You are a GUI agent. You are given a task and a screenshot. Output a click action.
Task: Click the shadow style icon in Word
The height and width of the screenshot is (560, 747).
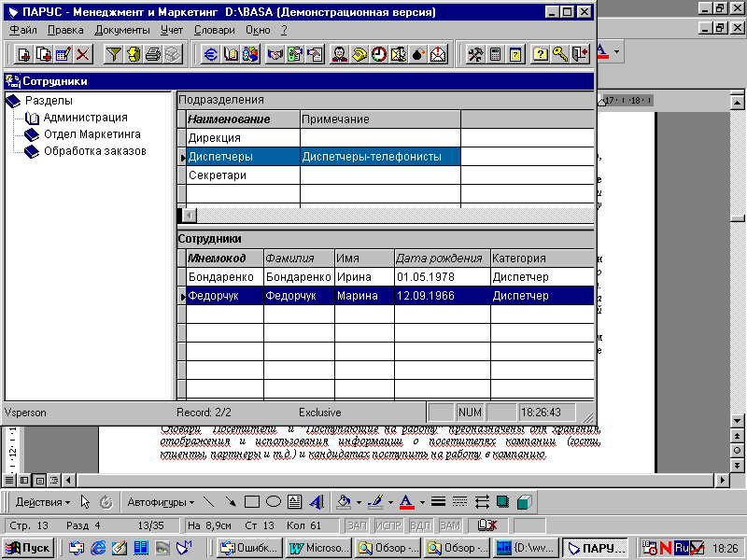[502, 502]
